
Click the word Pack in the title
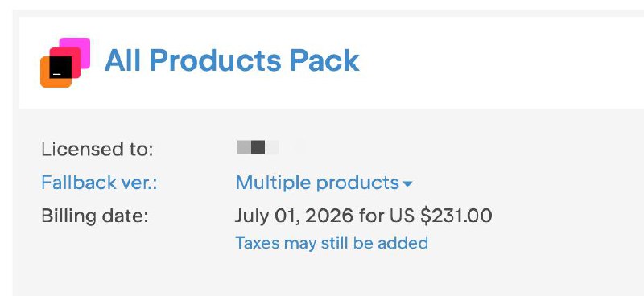(324, 60)
